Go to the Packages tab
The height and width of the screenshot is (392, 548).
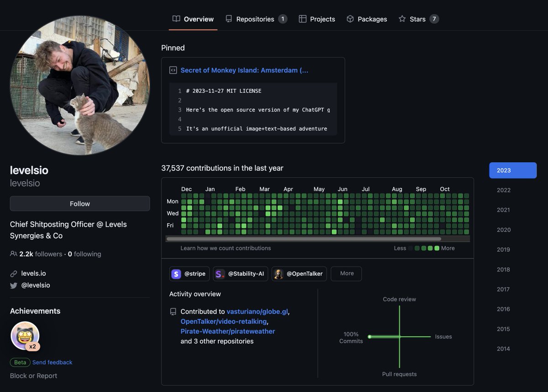[x=367, y=19]
